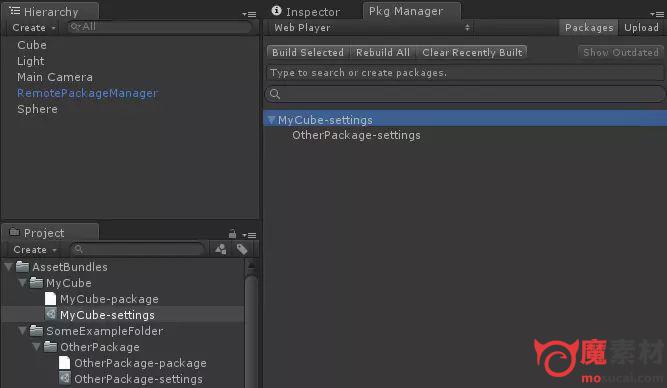Click the Build Selected button
667x388 pixels.
(x=308, y=52)
